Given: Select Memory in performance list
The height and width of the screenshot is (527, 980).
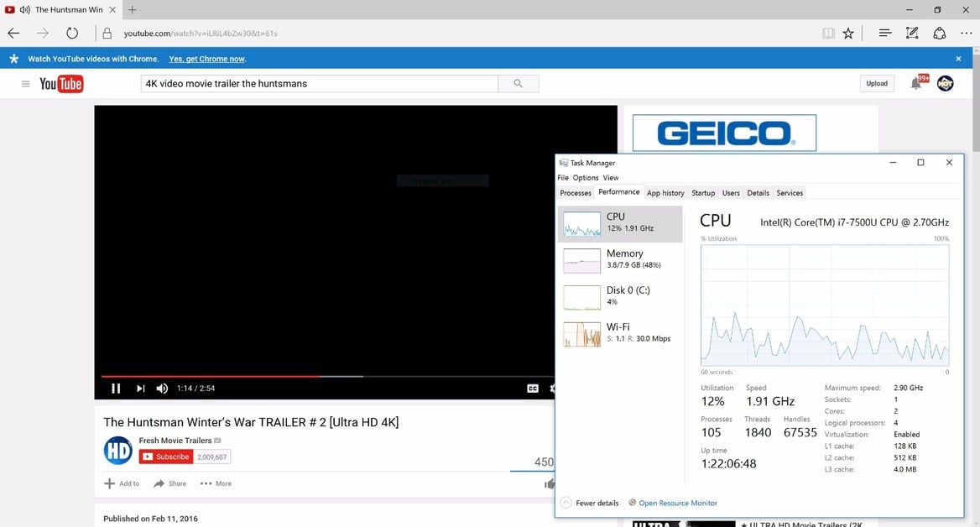Looking at the screenshot, I should [x=620, y=260].
